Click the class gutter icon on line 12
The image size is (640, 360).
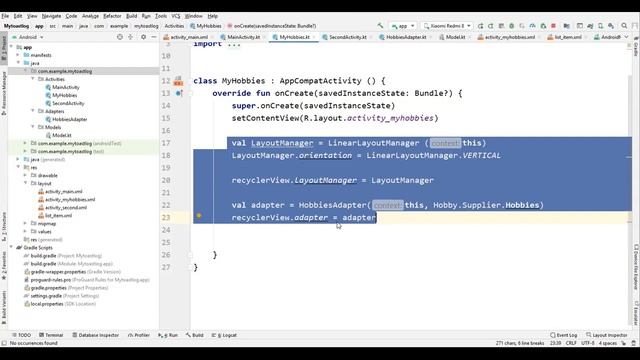click(178, 80)
